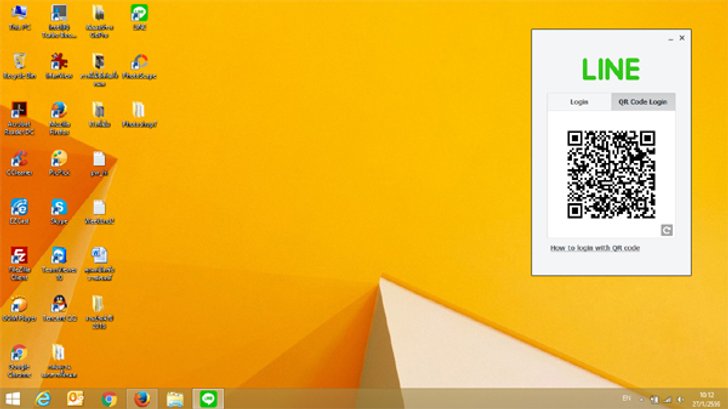728x409 pixels.
Task: Close the LINE login window
Action: coord(682,38)
